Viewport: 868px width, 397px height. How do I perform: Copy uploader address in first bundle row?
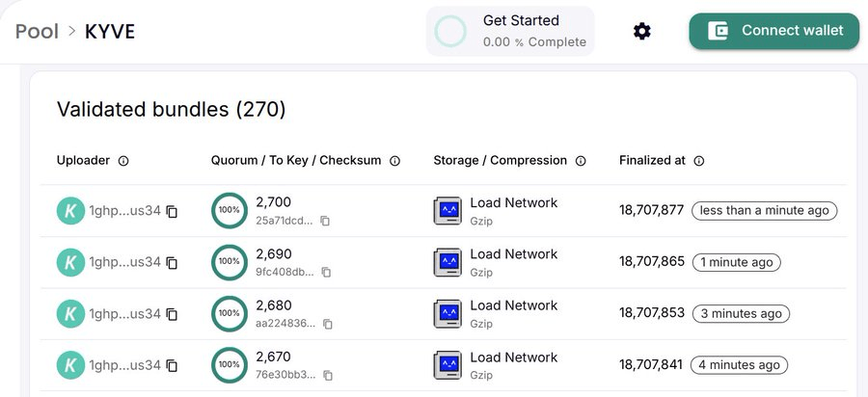[172, 211]
